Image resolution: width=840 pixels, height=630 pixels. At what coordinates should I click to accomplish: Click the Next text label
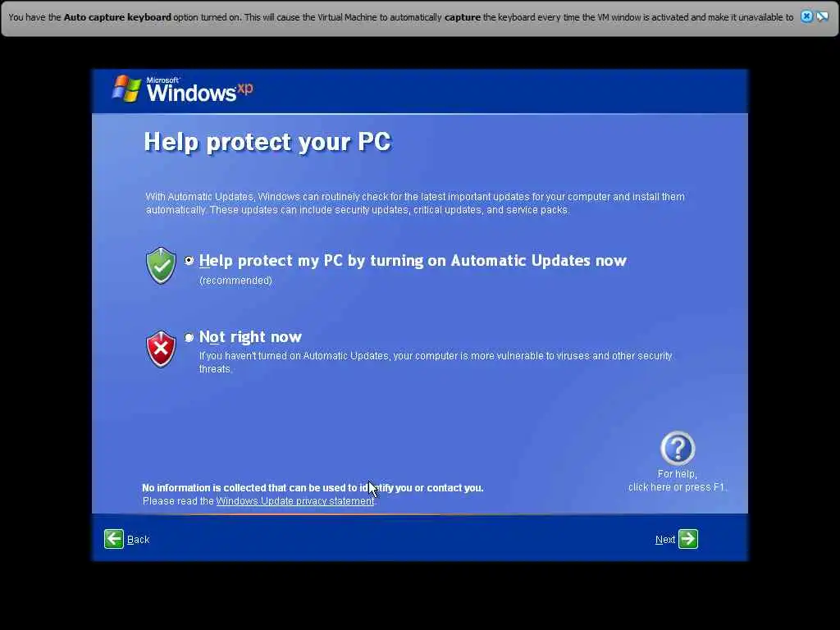tap(664, 540)
